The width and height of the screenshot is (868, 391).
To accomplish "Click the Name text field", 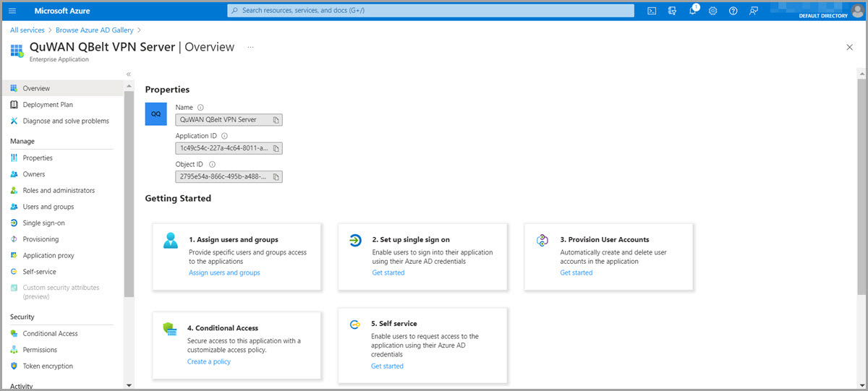I will [x=229, y=120].
